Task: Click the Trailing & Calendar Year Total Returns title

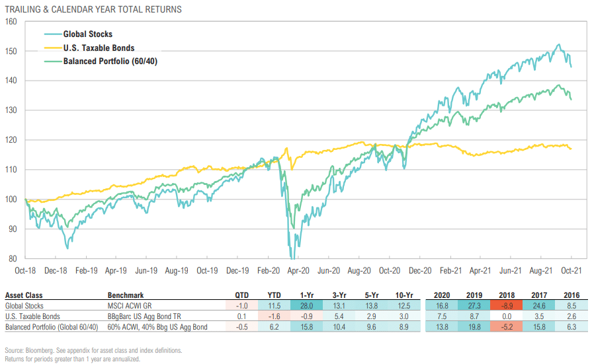Action: [x=93, y=9]
